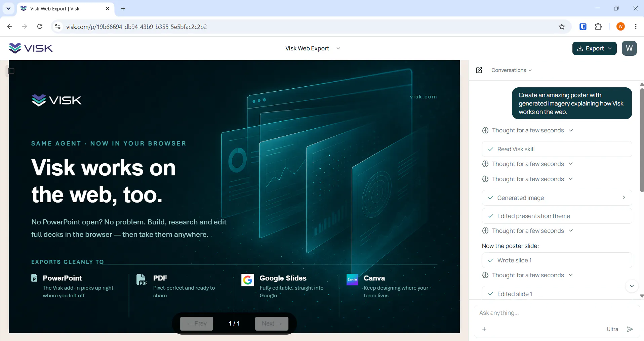Viewport: 644px width, 341px height.
Task: Go to previous slide with Prev button
Action: (x=197, y=324)
